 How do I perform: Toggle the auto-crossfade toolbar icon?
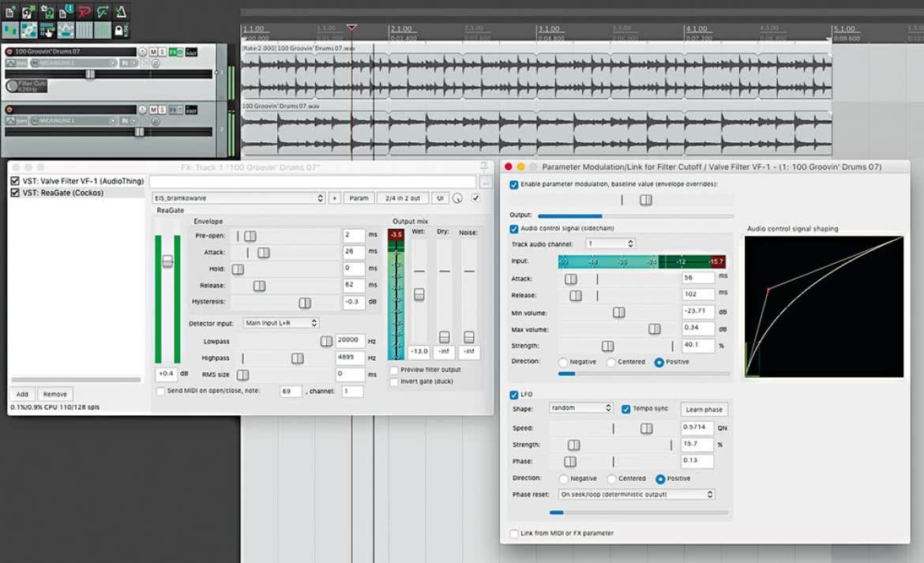[9, 29]
